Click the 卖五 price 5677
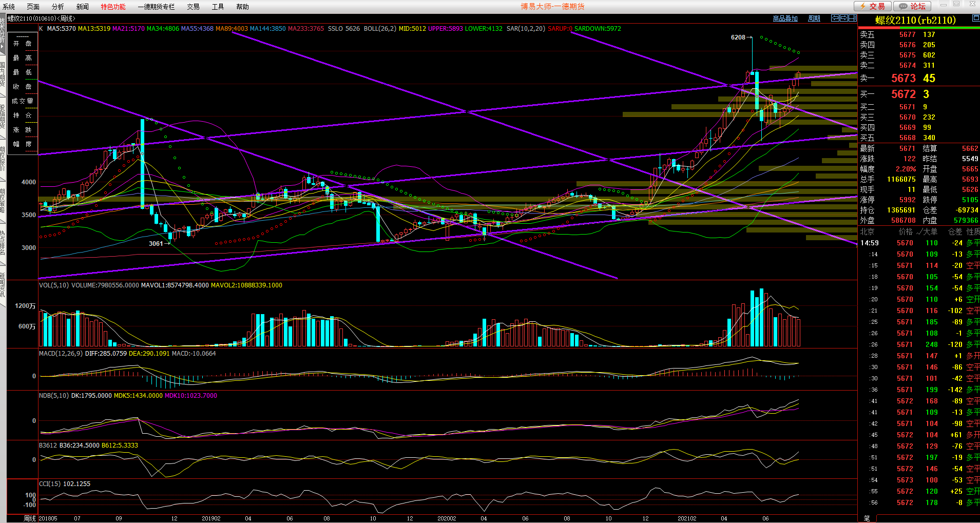The width and height of the screenshot is (980, 523). pos(907,34)
